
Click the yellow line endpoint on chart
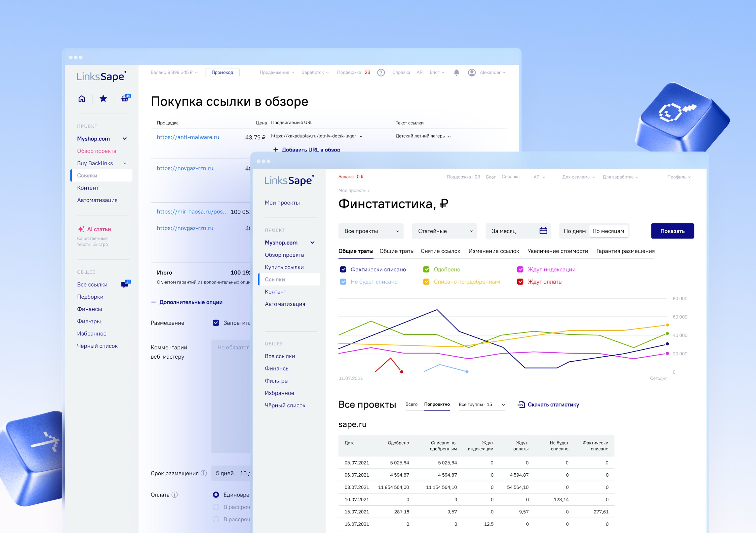point(667,325)
